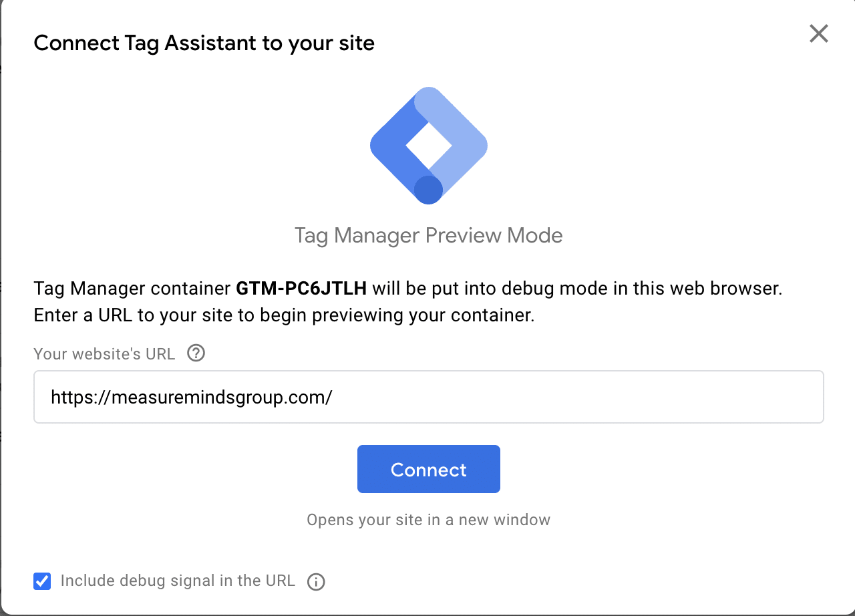Click the Tag Manager diamond logo
Image resolution: width=855 pixels, height=616 pixels.
pos(428,146)
